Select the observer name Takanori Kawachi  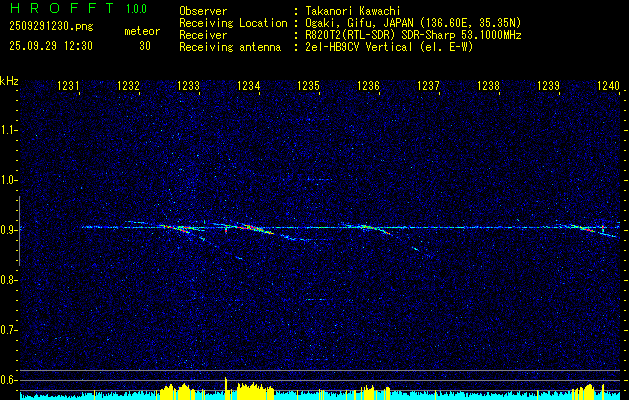click(352, 11)
